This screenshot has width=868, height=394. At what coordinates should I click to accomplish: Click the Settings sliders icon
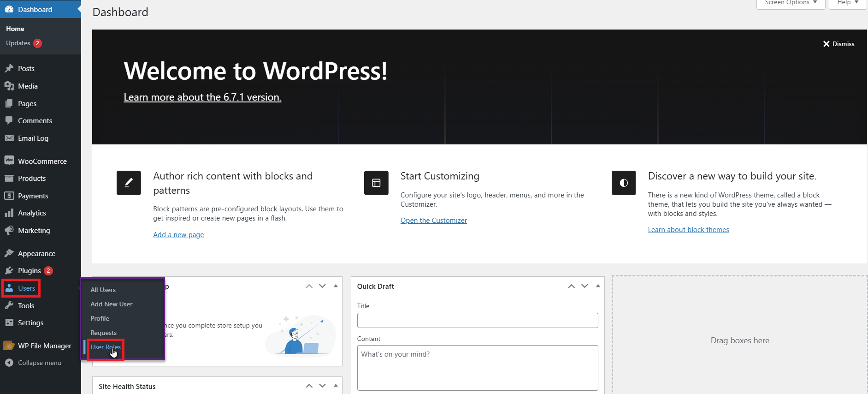[x=9, y=322]
